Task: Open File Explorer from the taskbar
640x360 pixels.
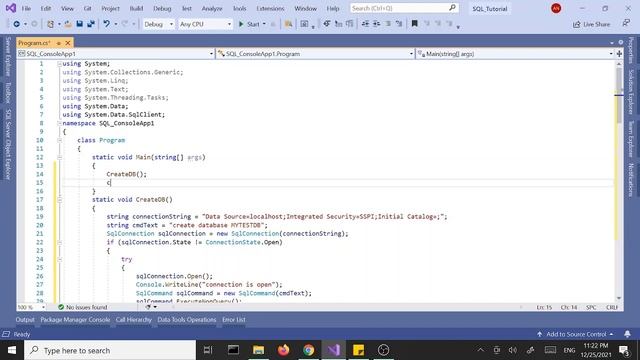Action: point(258,350)
